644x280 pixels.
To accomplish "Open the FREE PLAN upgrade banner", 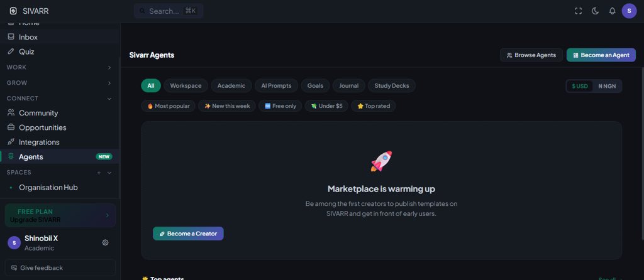I will [x=60, y=215].
